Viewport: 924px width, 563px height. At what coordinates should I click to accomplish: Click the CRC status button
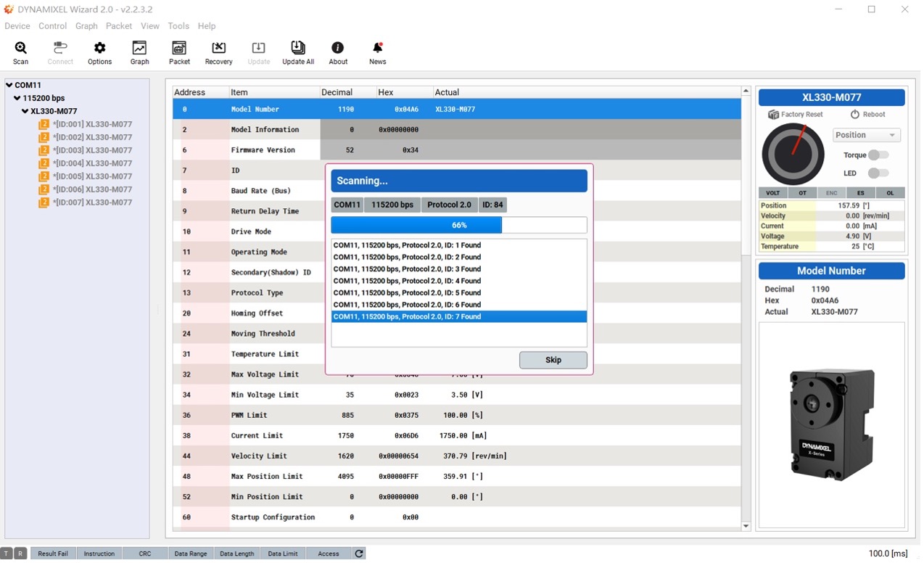click(145, 554)
